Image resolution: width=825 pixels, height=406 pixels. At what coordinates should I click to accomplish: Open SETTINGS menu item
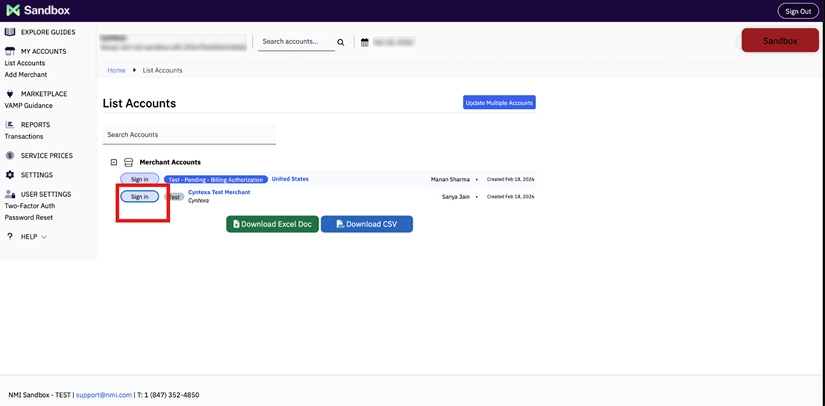37,175
